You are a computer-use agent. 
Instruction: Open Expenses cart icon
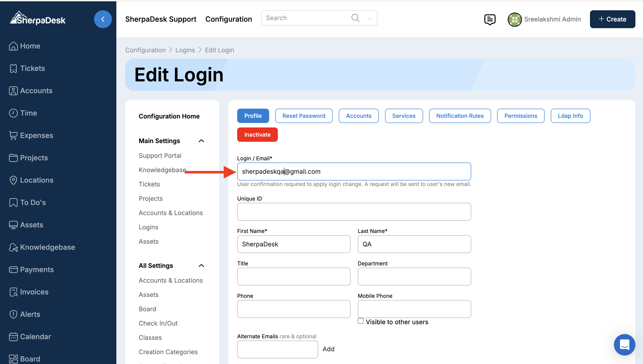(13, 135)
